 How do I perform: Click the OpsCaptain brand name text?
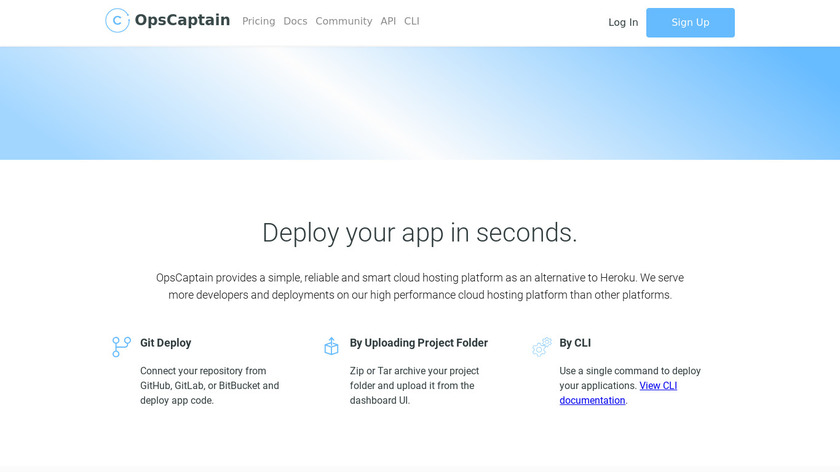point(182,20)
